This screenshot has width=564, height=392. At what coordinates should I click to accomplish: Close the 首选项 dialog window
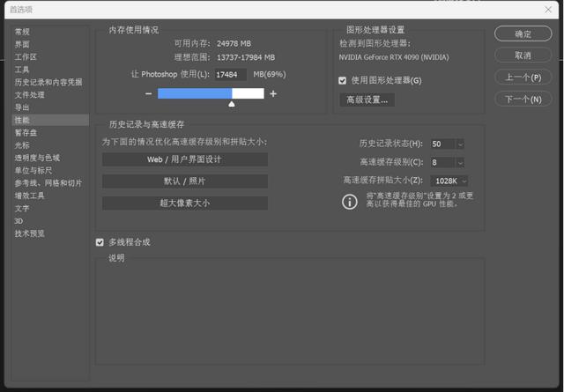tap(548, 10)
